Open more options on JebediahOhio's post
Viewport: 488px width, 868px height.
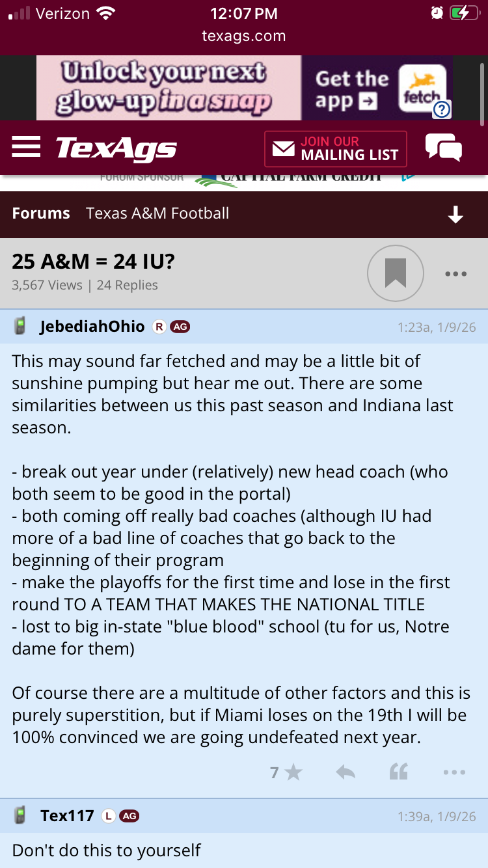[454, 772]
